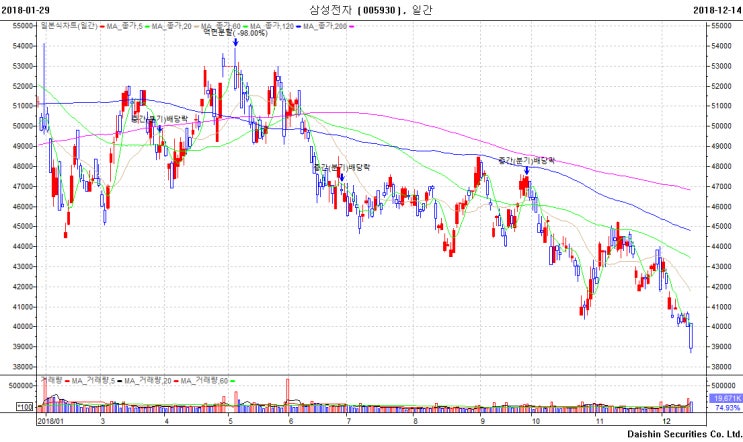Click the 500000 label on left volume axis
Screen dimensions: 743x442
point(21,386)
